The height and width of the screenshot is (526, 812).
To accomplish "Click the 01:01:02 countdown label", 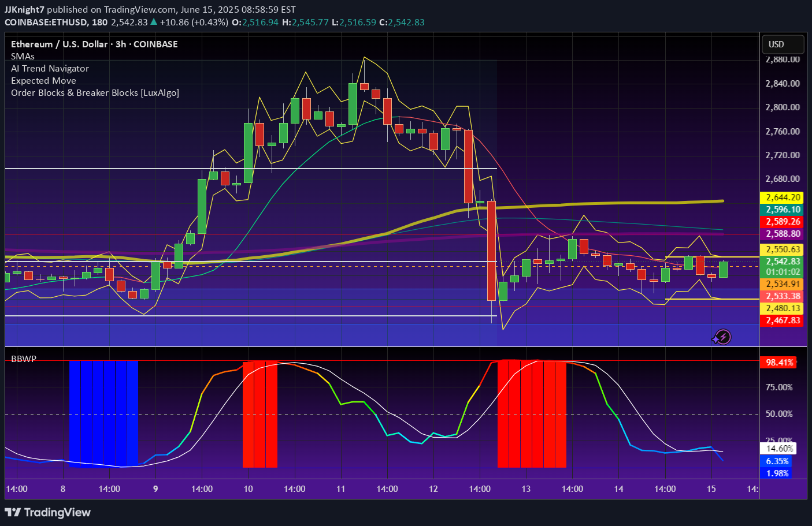I will [x=783, y=272].
